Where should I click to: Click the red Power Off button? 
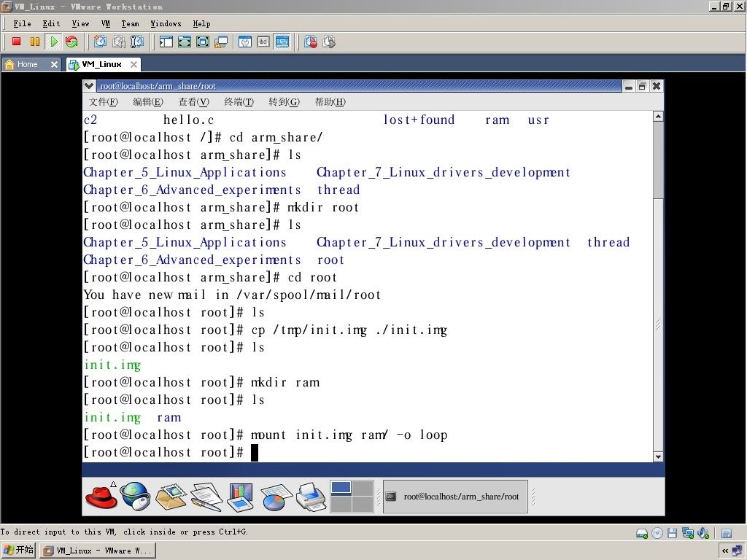click(16, 42)
